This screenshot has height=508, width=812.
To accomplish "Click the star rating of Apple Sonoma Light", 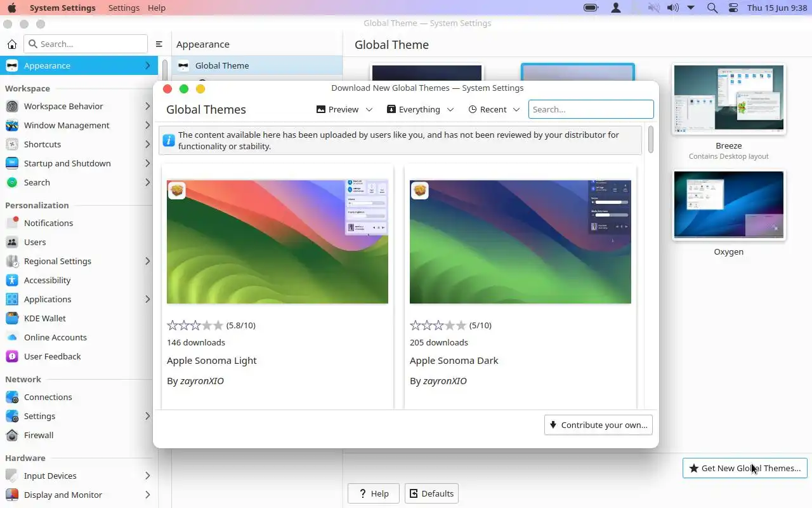I will [195, 325].
